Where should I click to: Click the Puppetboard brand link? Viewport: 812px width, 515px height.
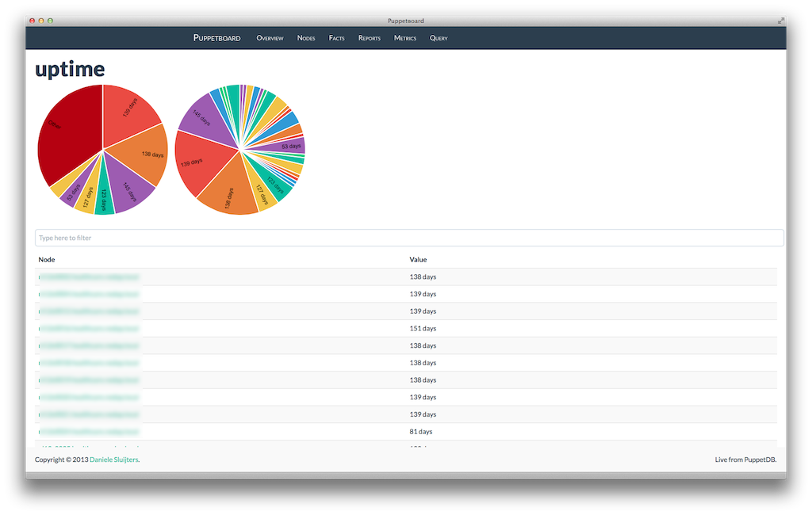click(x=216, y=38)
